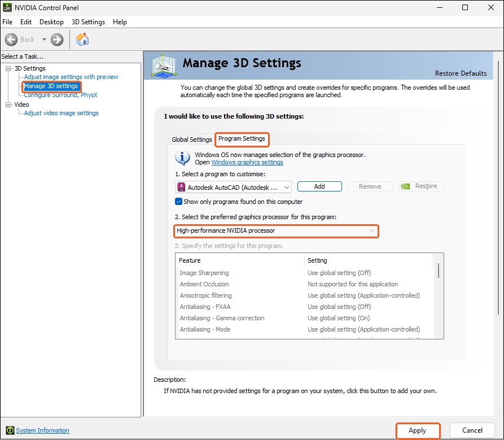Screen dimensions: 504x440
Task: Click the settings list scrollbar thumb
Action: coord(439,270)
